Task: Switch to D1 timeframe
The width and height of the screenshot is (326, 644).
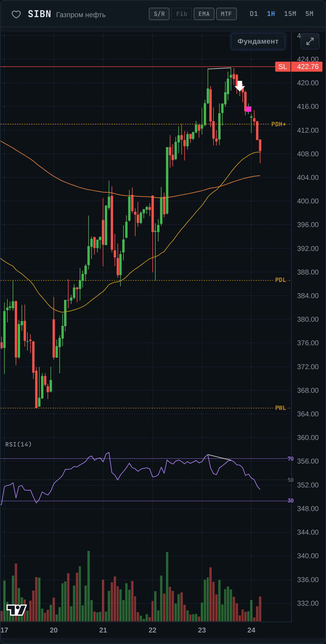Action: 254,14
